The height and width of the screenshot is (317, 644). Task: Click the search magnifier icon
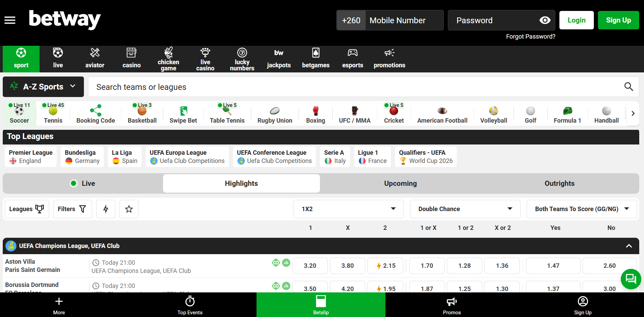(629, 87)
